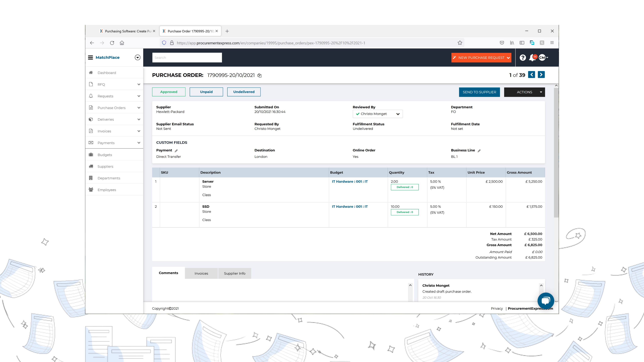Edit the Payment custom field
This screenshot has height=362, width=644.
coord(176,150)
